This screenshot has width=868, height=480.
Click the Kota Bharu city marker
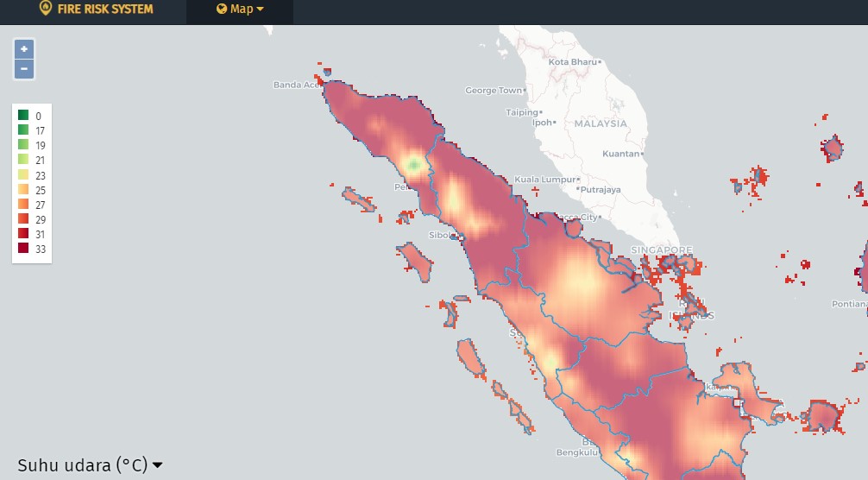(600, 62)
